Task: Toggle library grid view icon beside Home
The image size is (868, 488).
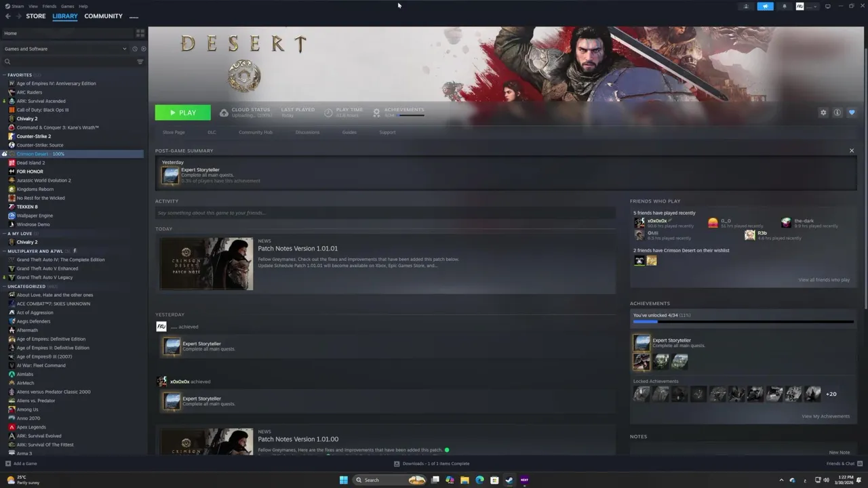Action: (x=140, y=33)
